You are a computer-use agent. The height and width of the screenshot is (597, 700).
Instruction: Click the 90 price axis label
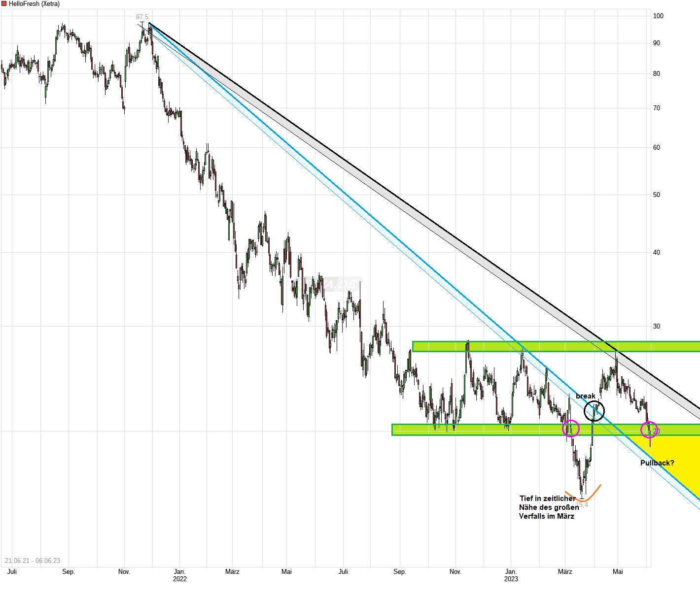coord(657,43)
